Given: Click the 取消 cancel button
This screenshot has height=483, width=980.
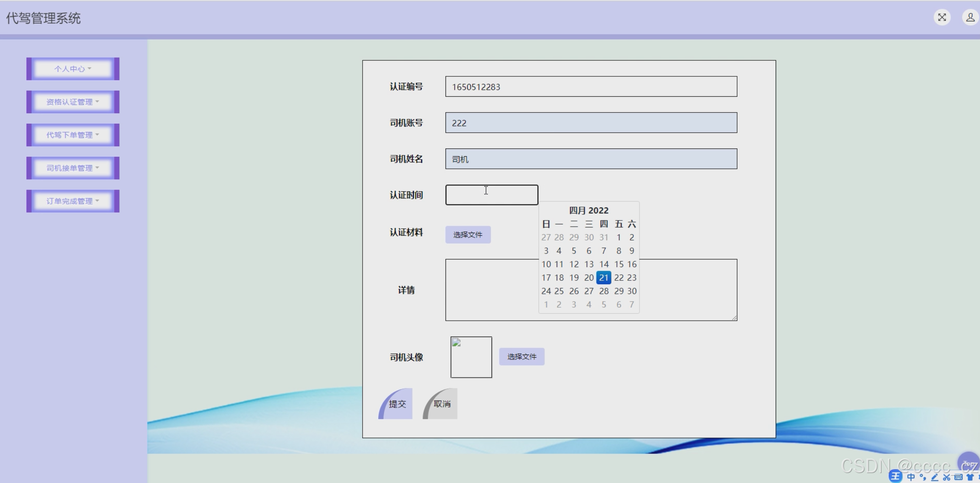Looking at the screenshot, I should coord(441,404).
